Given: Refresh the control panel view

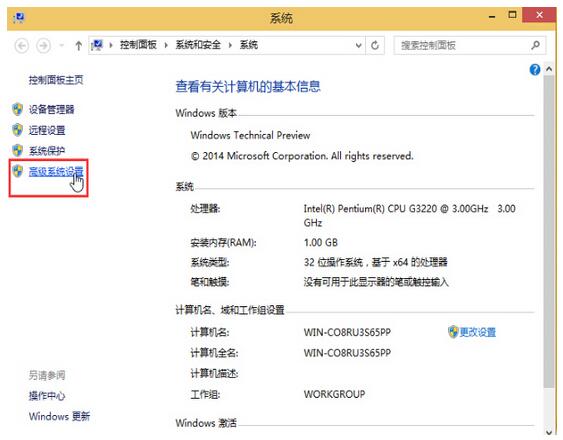Looking at the screenshot, I should 375,46.
